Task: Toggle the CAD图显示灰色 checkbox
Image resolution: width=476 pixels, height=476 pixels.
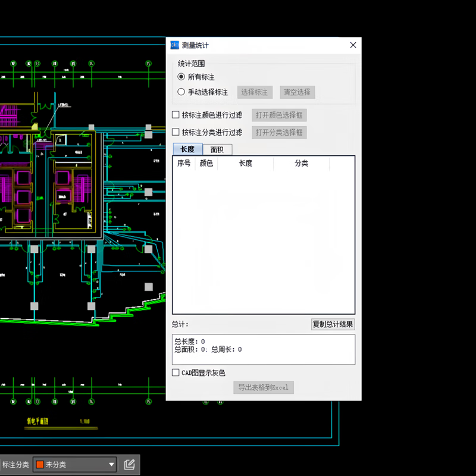Action: [176, 372]
